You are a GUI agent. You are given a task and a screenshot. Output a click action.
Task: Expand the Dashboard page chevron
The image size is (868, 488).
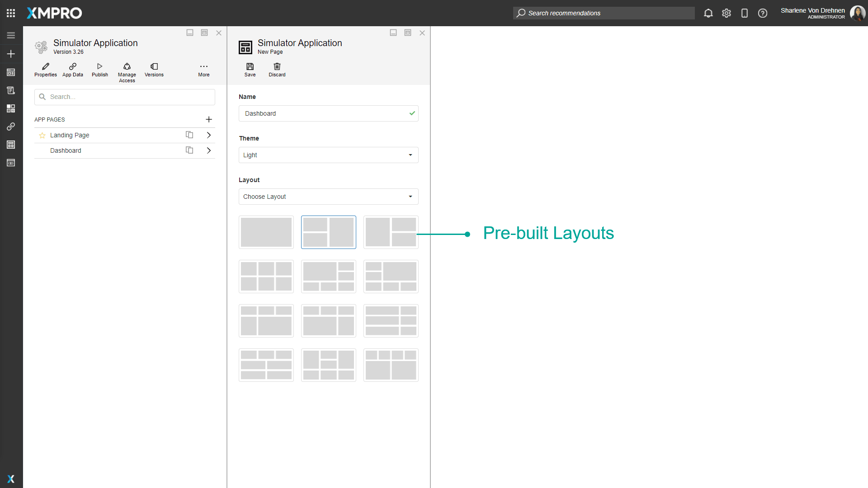click(208, 150)
